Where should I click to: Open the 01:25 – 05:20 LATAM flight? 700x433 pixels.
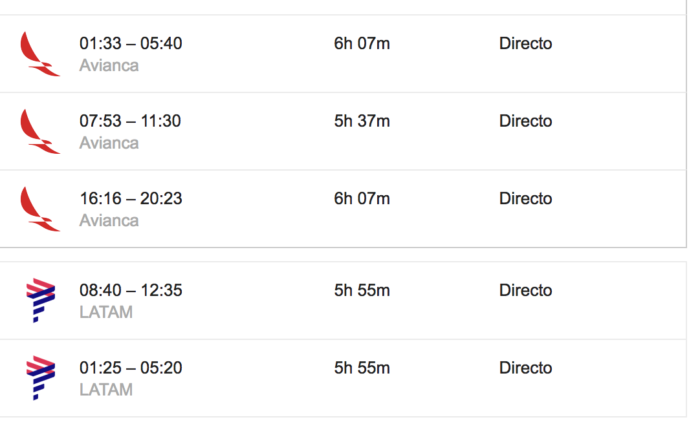point(343,378)
